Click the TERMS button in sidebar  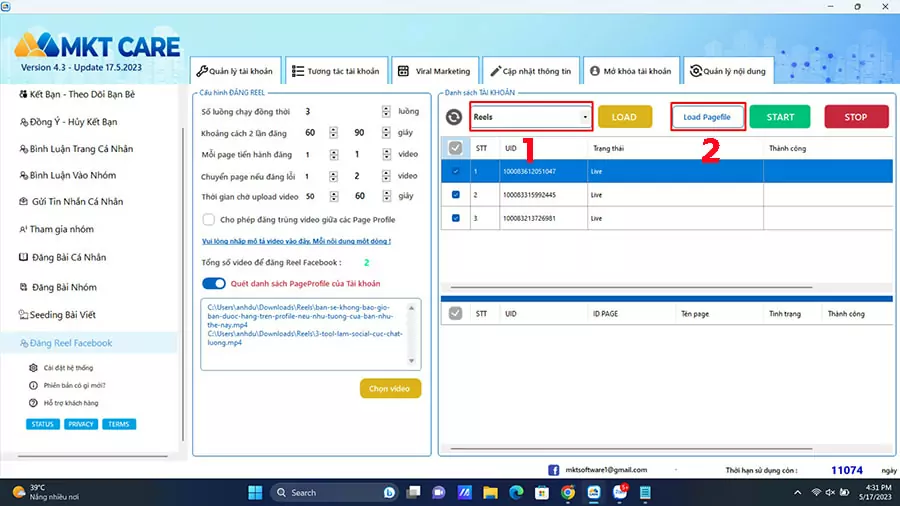[119, 424]
